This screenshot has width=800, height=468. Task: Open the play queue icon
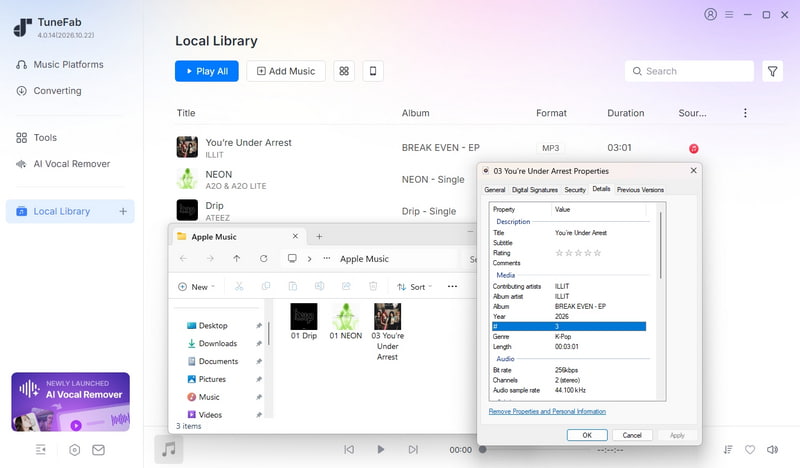click(x=728, y=450)
